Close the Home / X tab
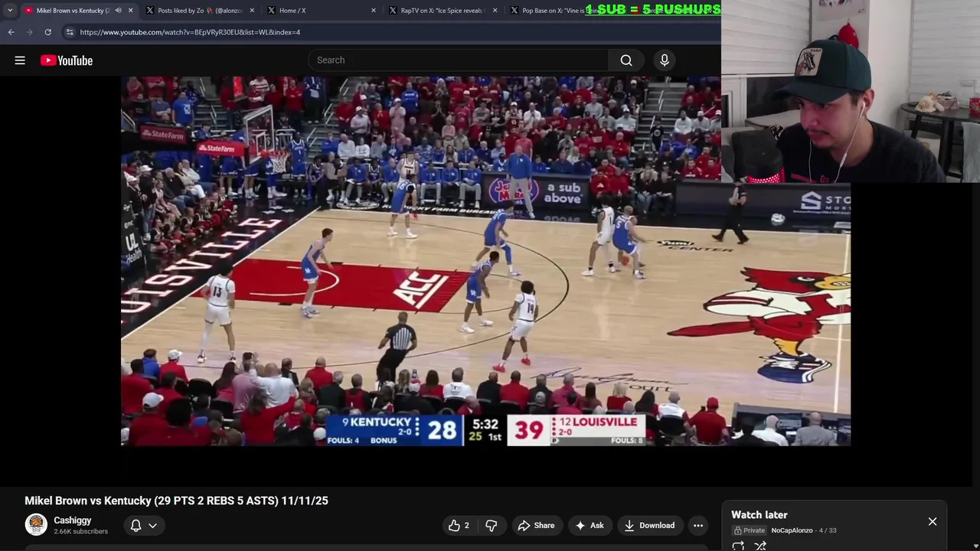Image resolution: width=980 pixels, height=551 pixels. [x=374, y=11]
